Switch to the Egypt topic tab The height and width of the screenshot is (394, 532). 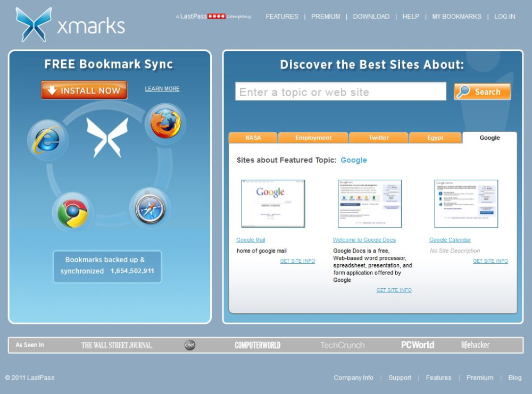(435, 138)
